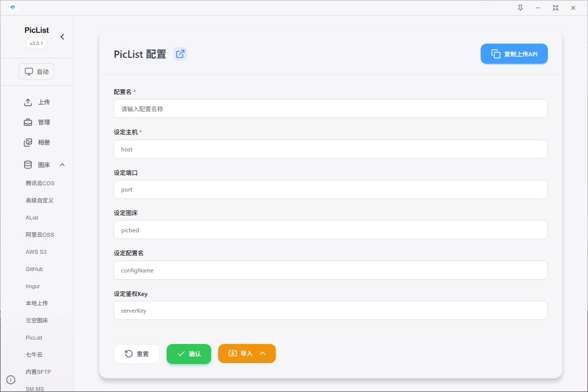Click the PicList title in the sidebar
Image resolution: width=588 pixels, height=392 pixels.
point(37,30)
